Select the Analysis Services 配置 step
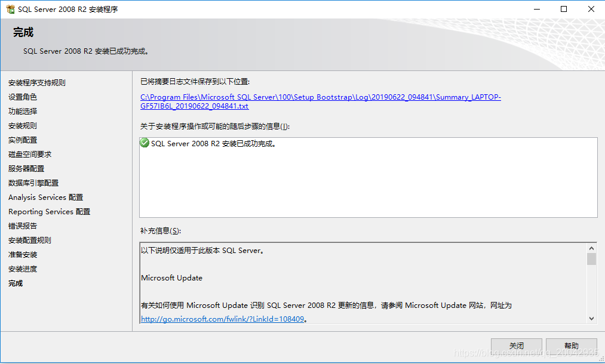The height and width of the screenshot is (364, 605). tap(46, 198)
